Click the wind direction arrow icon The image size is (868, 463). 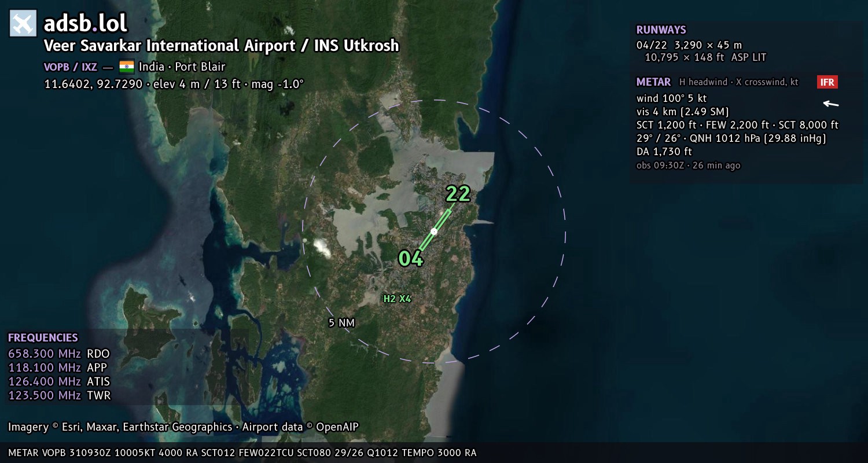coord(831,104)
